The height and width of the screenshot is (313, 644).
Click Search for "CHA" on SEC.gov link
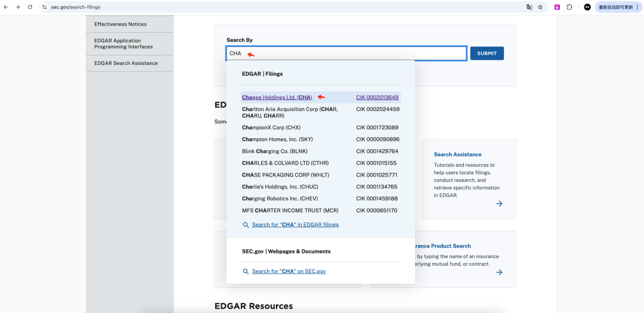tap(289, 271)
